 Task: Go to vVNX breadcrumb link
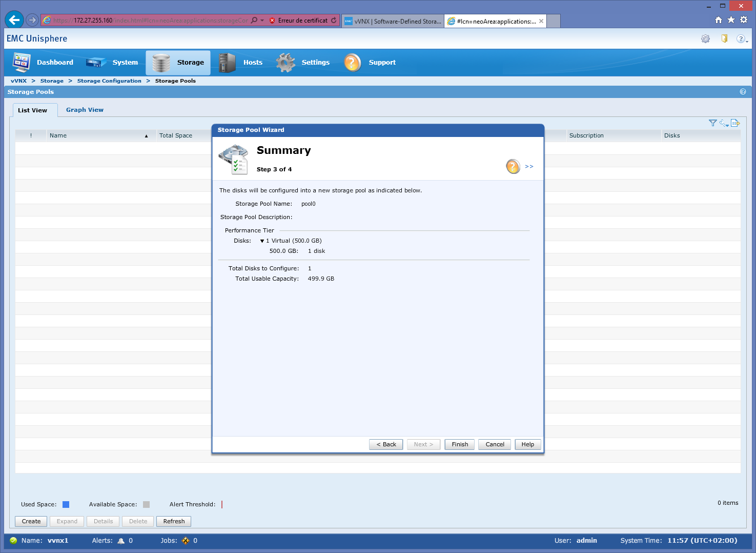coord(19,81)
